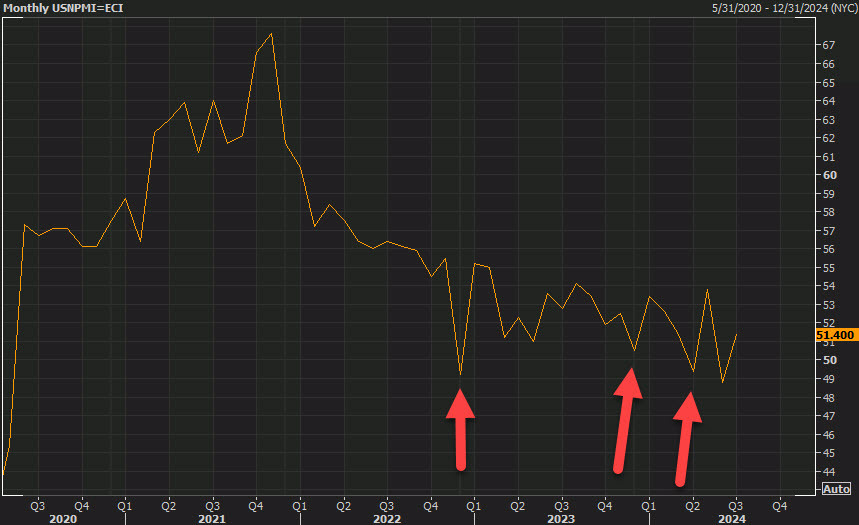The image size is (859, 525).
Task: Click the 54 label on price axis
Action: coord(829,286)
